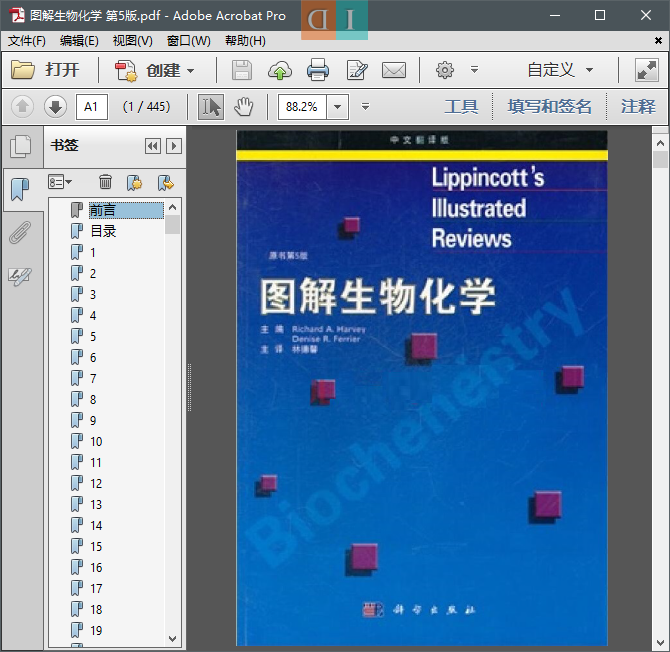Jump to bookmark chapter 1
670x652 pixels.
(x=93, y=253)
